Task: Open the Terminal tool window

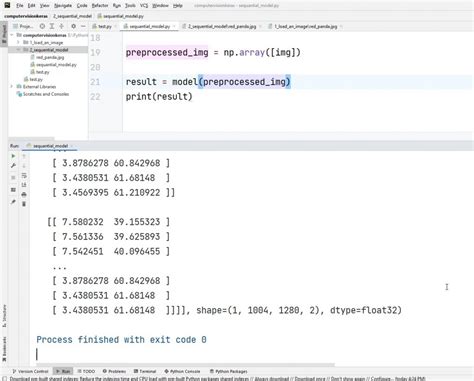Action: (145, 371)
